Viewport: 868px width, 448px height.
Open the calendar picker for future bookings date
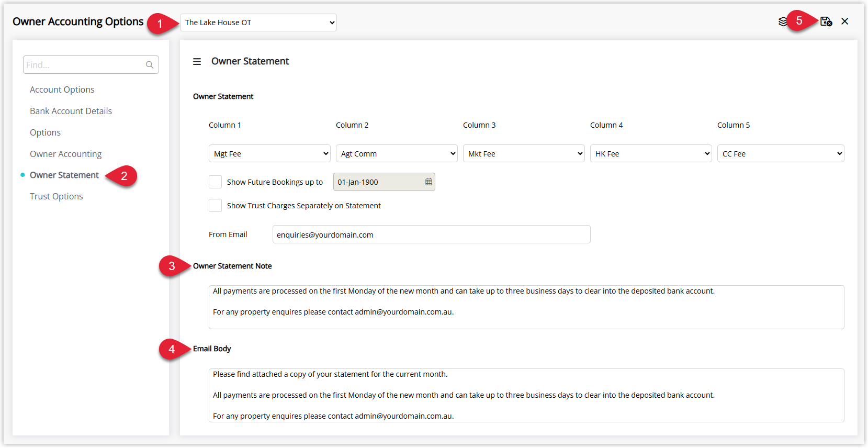pyautogui.click(x=429, y=182)
